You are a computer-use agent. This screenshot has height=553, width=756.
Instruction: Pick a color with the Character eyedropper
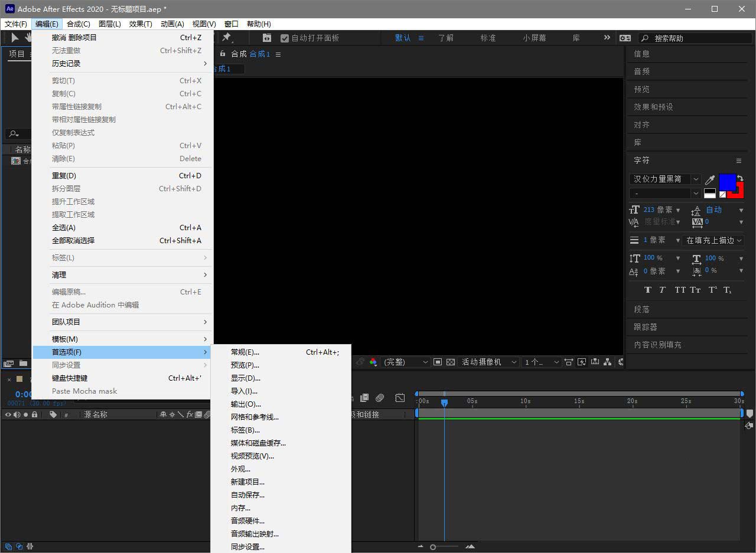point(710,179)
